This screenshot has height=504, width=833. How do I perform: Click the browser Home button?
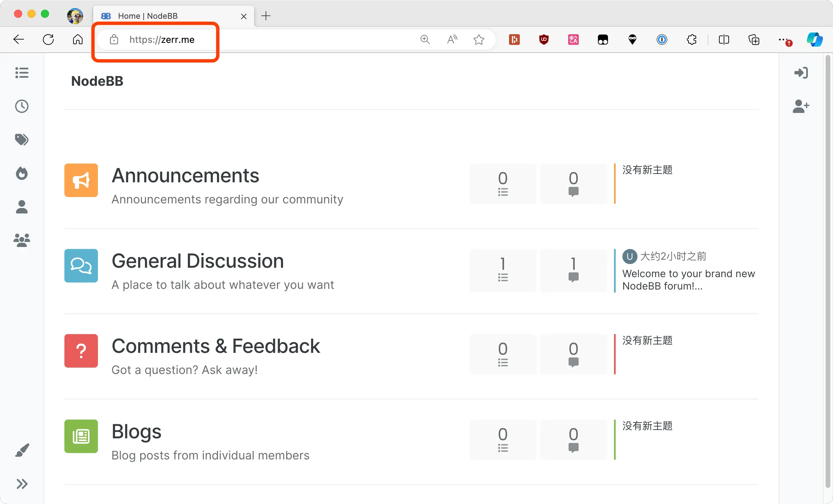click(78, 40)
